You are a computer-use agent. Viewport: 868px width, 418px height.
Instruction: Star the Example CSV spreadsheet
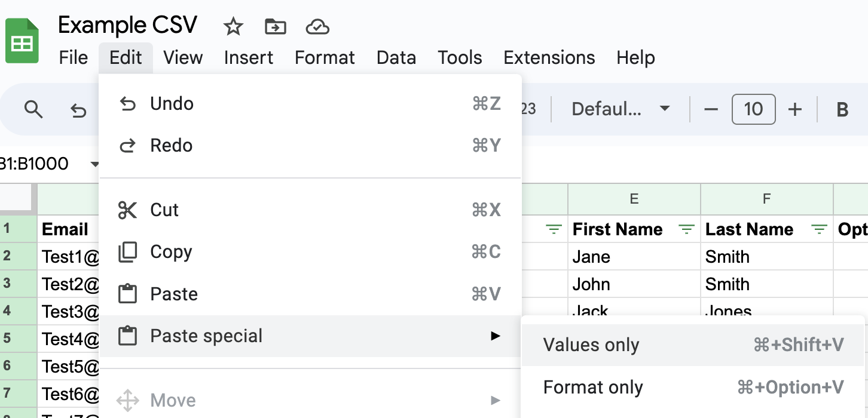coord(233,26)
